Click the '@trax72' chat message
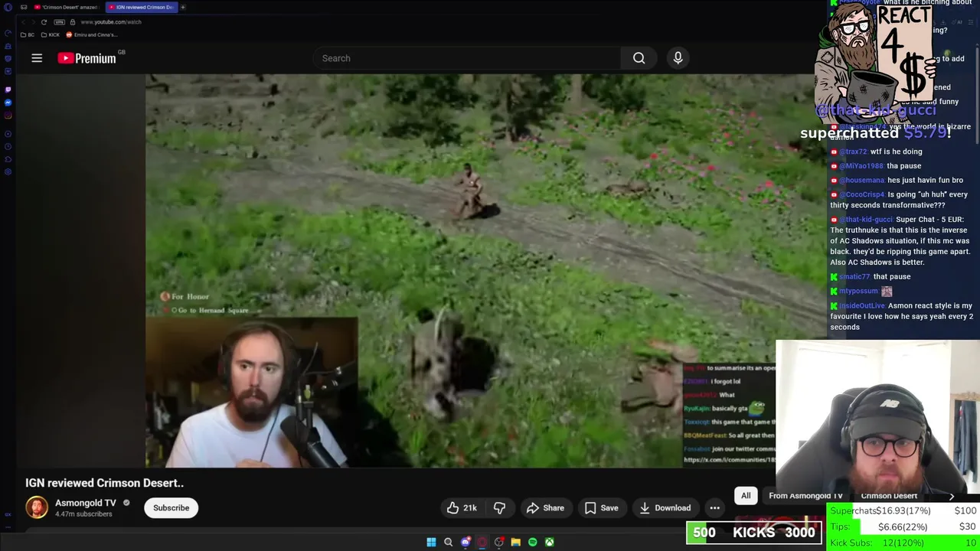This screenshot has height=551, width=980. pyautogui.click(x=877, y=152)
